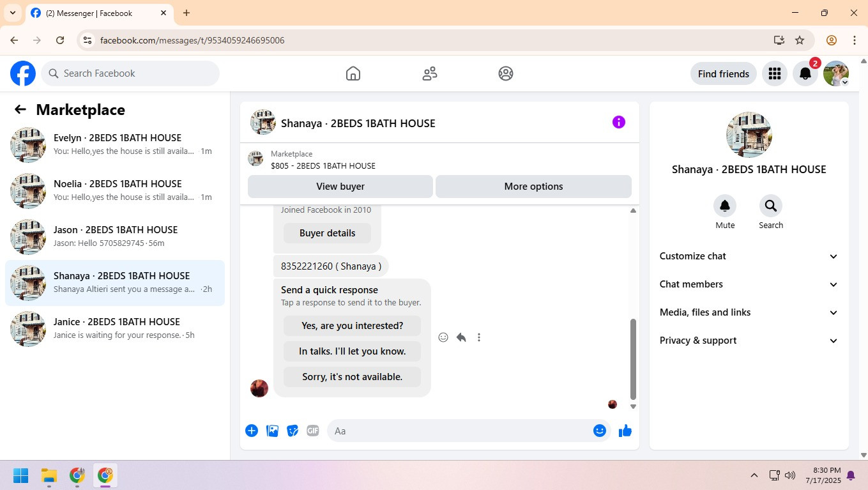Open emoji picker in message box
The image size is (868, 490).
(x=600, y=431)
